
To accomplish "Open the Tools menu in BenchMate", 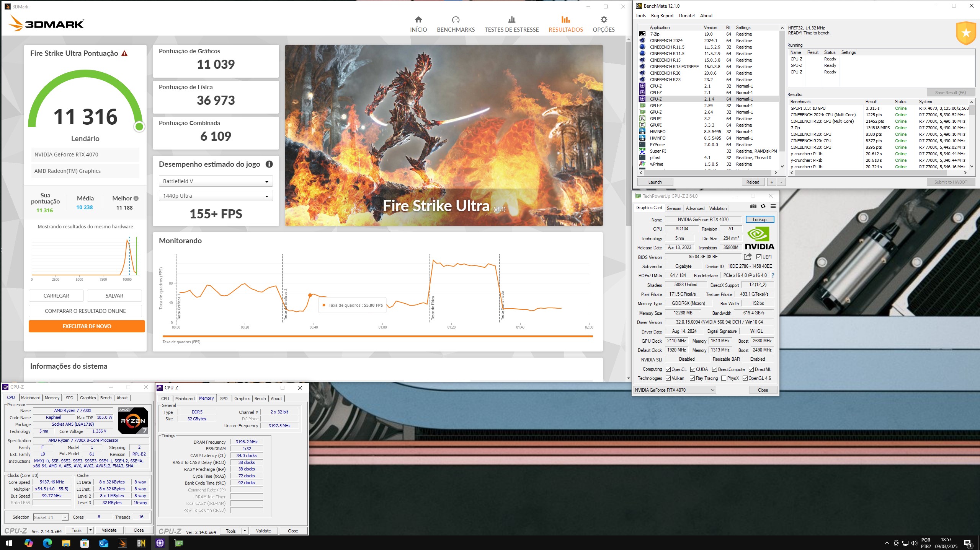I will coord(640,16).
